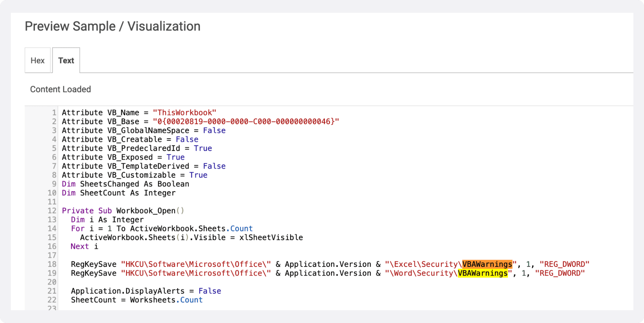
Task: Click the GUID string on line 2
Action: click(x=245, y=122)
